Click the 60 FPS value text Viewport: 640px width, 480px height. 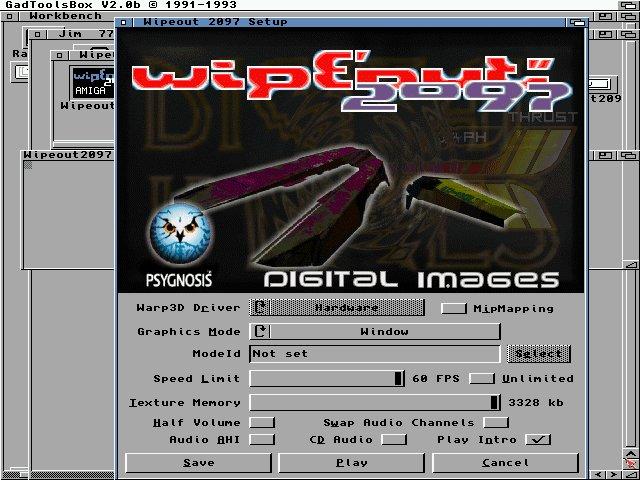[436, 379]
